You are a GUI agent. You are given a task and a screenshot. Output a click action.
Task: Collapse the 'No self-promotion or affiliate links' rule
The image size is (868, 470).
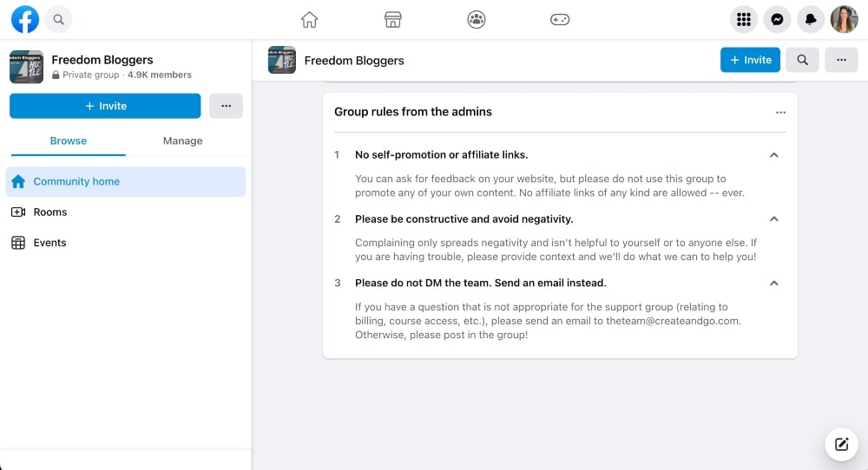coord(774,155)
